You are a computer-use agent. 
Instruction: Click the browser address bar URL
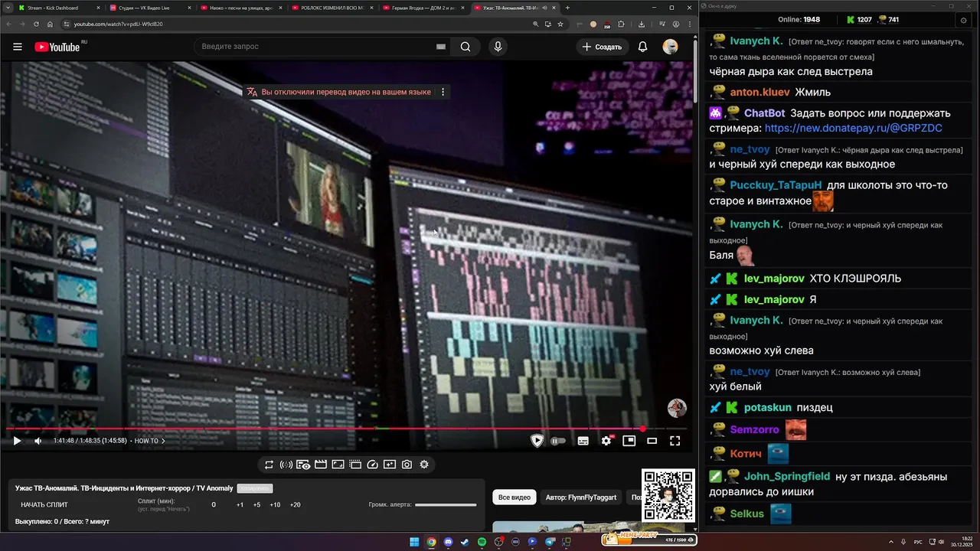[x=119, y=24]
